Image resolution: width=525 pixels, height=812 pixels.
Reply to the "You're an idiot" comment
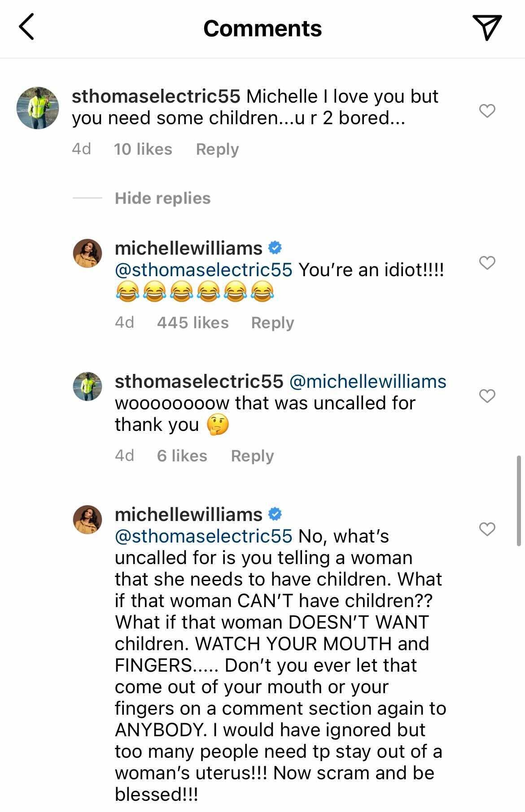click(x=272, y=323)
